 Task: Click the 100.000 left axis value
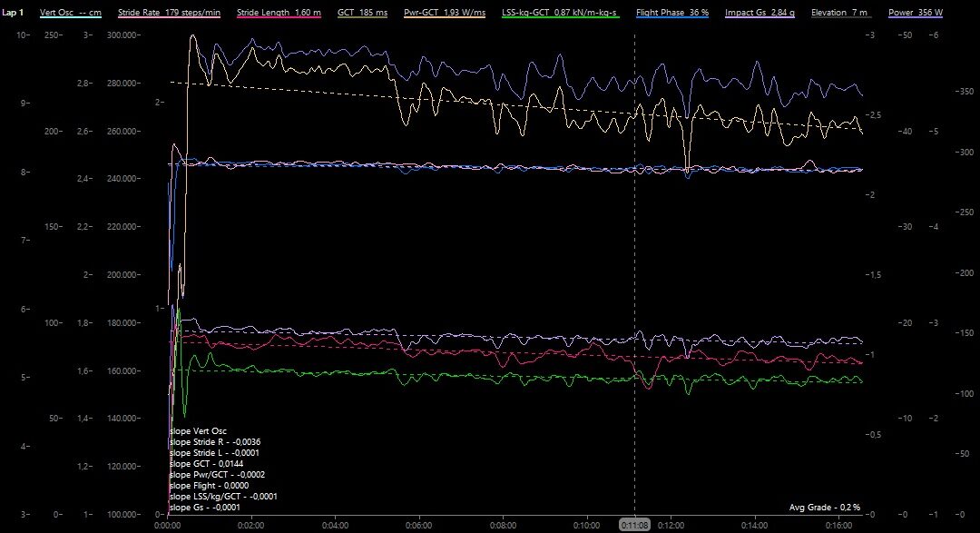coord(123,514)
